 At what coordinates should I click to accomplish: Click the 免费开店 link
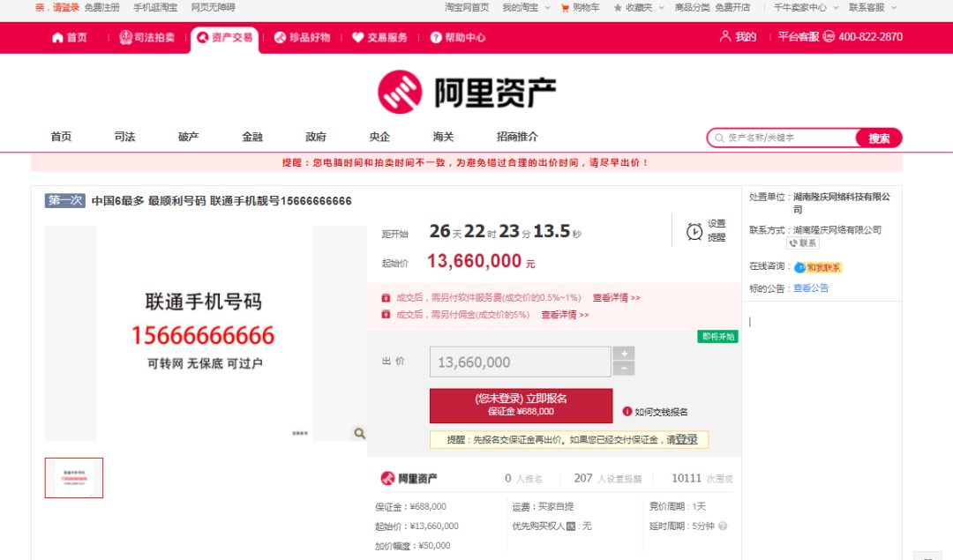(732, 7)
